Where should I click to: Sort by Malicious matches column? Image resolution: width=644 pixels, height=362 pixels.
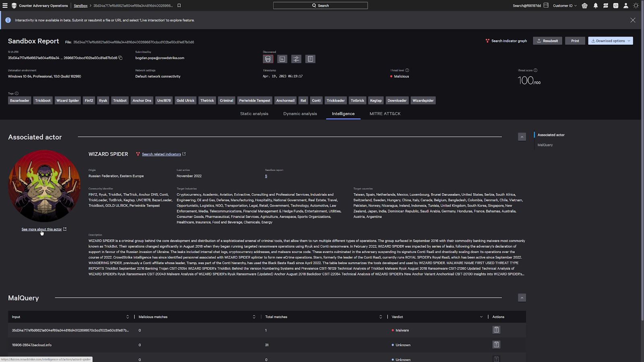click(254, 317)
